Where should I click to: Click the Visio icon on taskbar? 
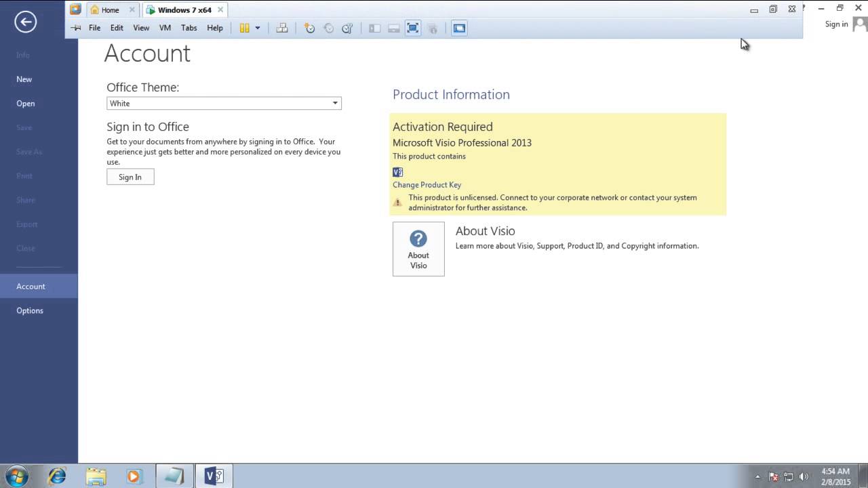coord(214,476)
